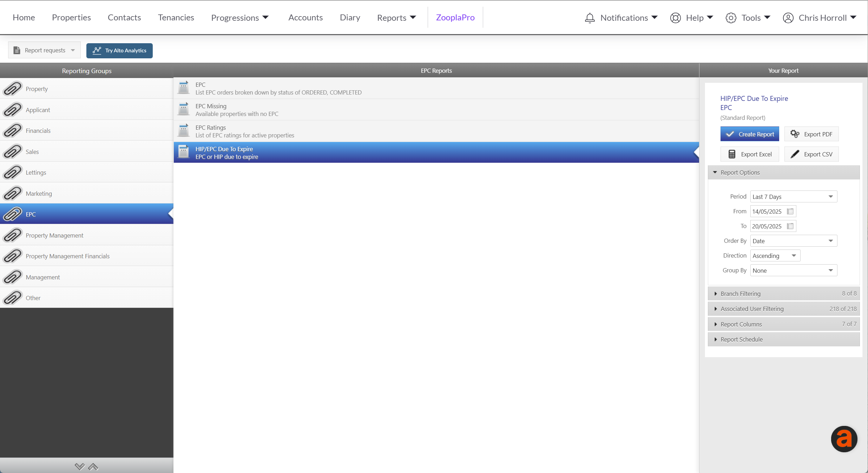The height and width of the screenshot is (473, 868).
Task: Click the down chevron below groups
Action: [80, 466]
